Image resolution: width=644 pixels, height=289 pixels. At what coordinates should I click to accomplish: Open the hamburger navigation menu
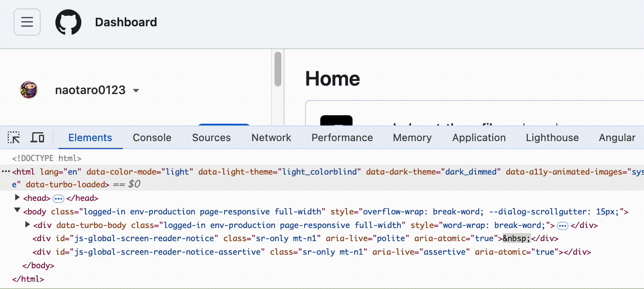point(27,22)
